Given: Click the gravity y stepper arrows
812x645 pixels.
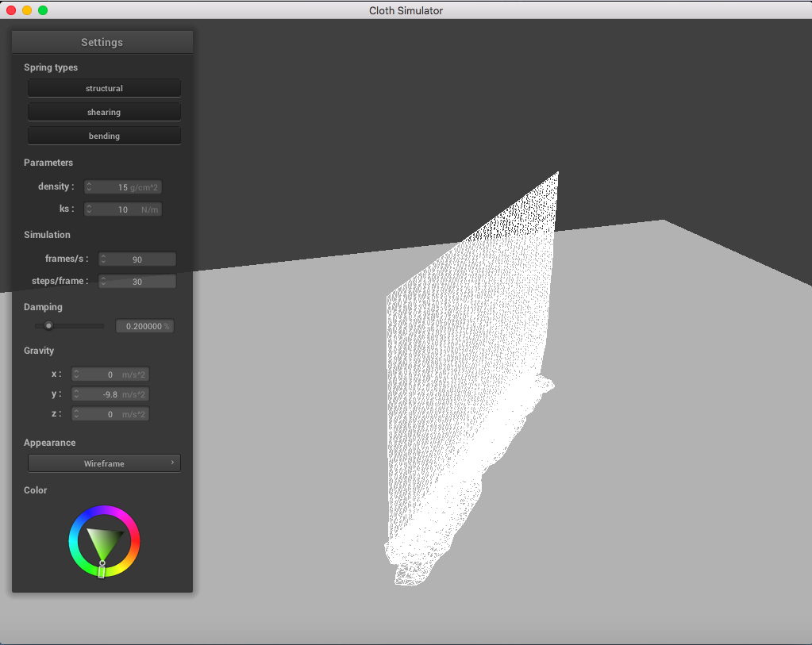Looking at the screenshot, I should click(77, 394).
